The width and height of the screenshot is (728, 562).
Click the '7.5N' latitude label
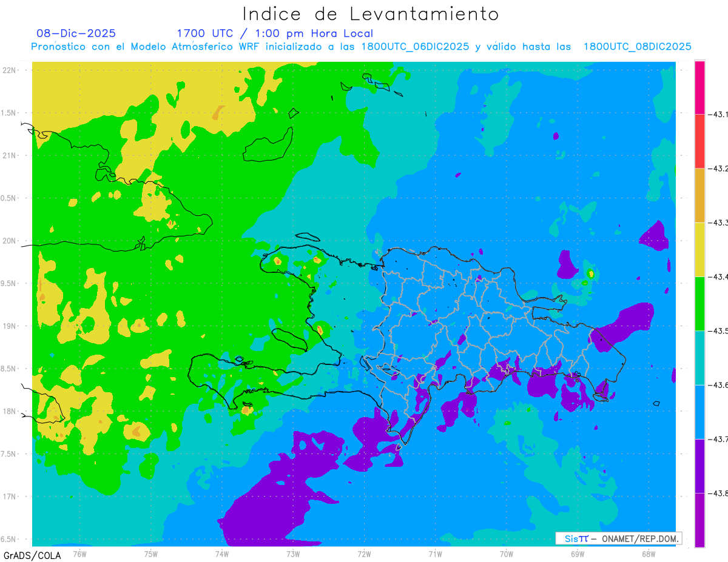[x=9, y=454]
